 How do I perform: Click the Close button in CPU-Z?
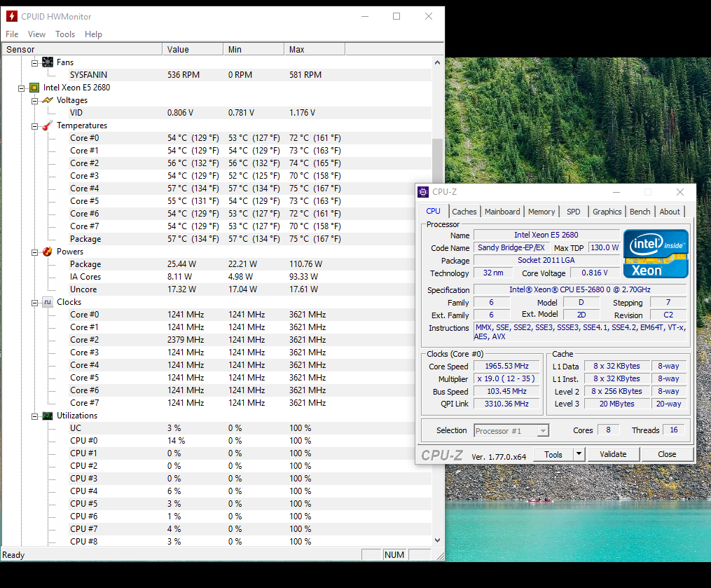[x=667, y=454]
